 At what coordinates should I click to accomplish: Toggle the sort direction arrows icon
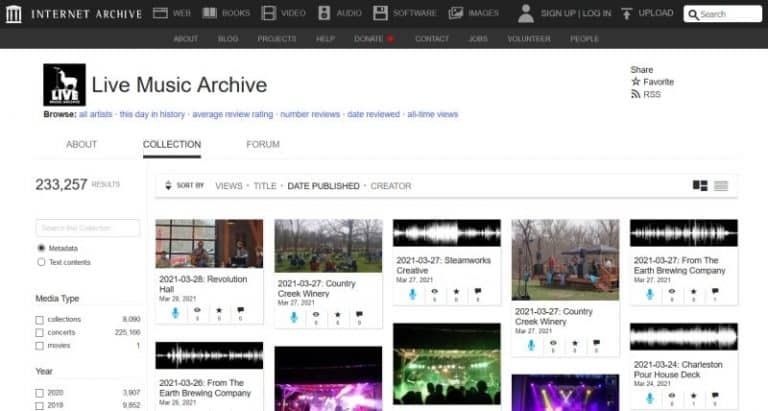pyautogui.click(x=168, y=186)
